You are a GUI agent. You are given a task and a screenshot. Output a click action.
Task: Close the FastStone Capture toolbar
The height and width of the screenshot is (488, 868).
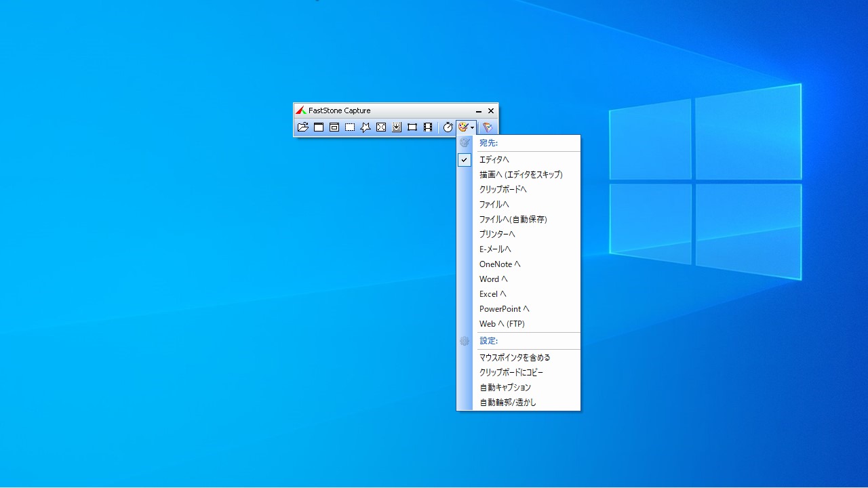point(491,111)
